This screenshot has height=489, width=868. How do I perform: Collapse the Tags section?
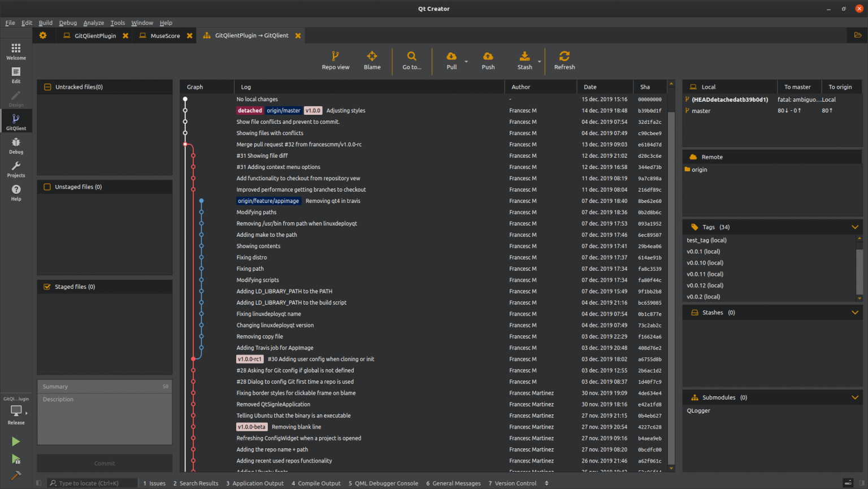tap(855, 227)
